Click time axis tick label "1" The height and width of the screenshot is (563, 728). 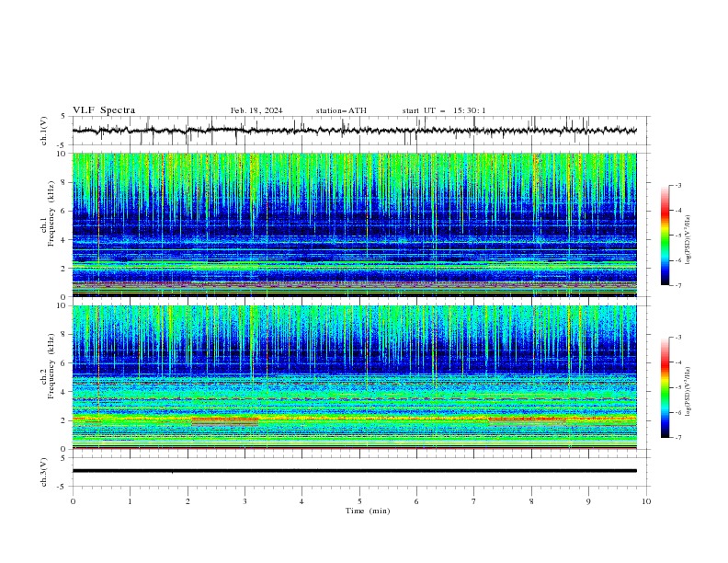tap(130, 501)
